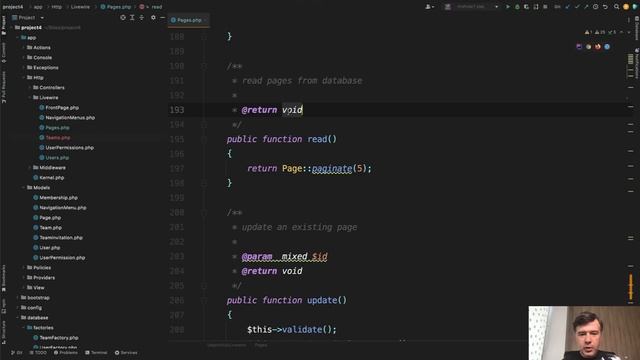Click Select Opened File target icon

123,18
